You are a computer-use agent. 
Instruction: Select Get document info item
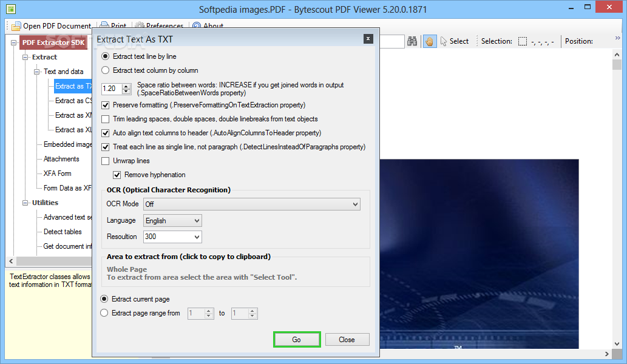[67, 246]
